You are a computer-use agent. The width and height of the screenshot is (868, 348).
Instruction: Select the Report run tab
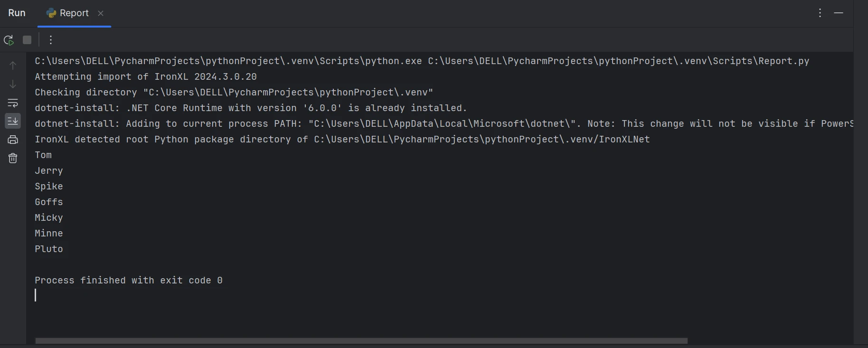pyautogui.click(x=74, y=13)
